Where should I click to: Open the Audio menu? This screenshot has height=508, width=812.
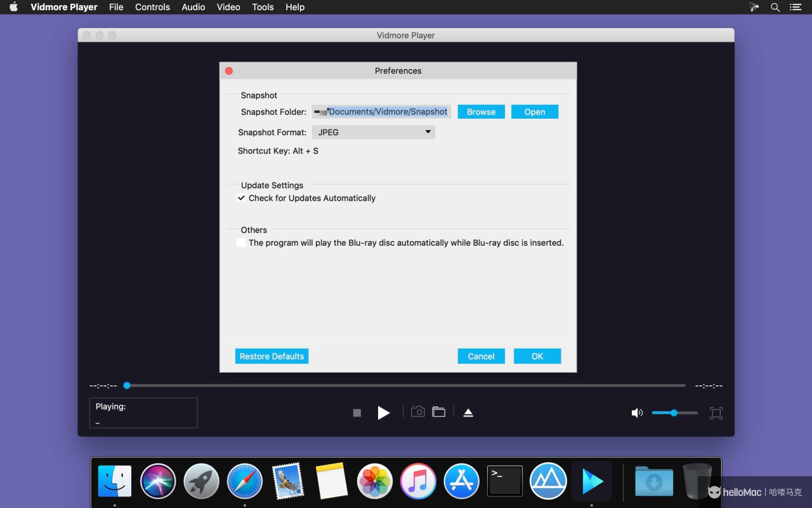tap(193, 7)
